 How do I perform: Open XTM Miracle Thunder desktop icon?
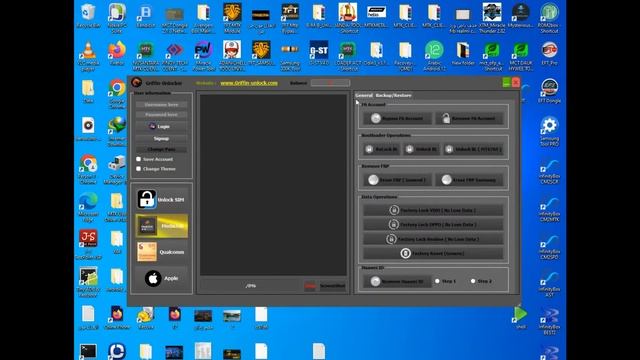(x=492, y=18)
